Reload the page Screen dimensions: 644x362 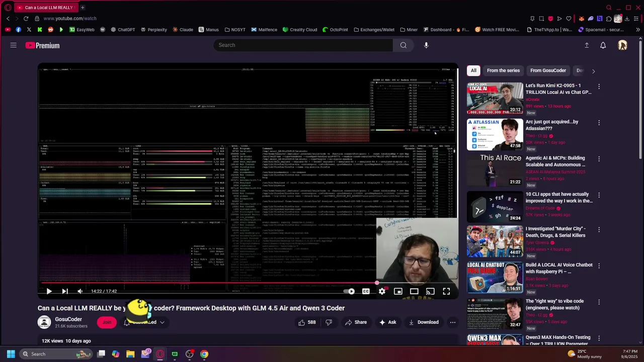point(26,19)
